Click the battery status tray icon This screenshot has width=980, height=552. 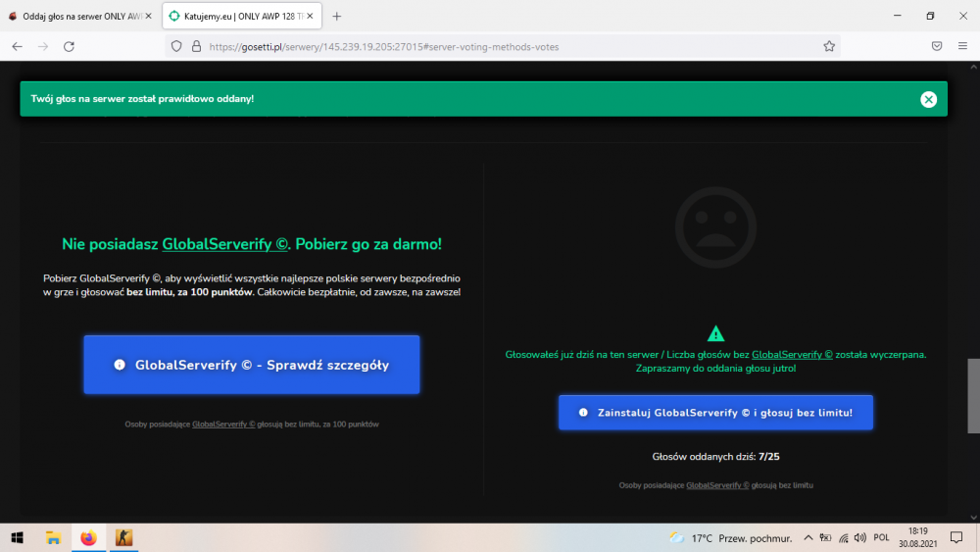point(825,537)
